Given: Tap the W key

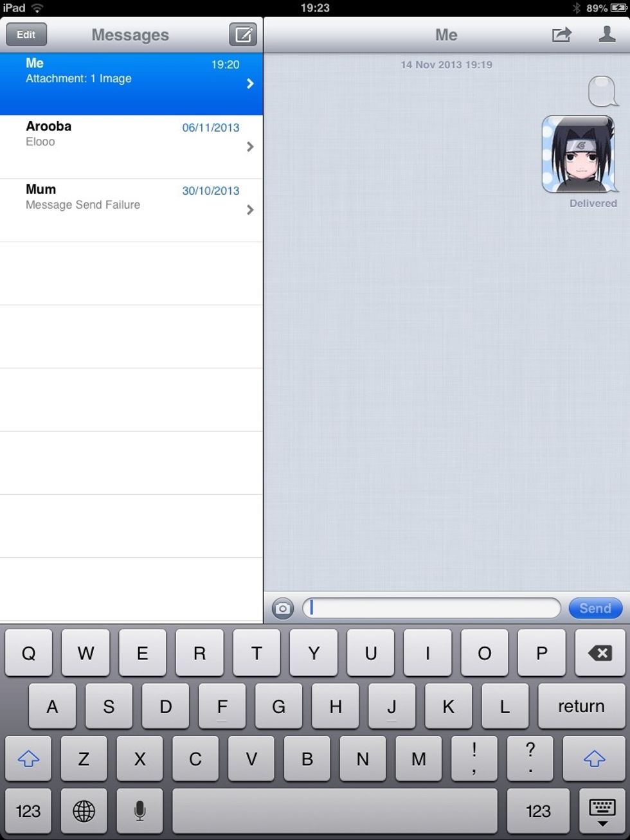Looking at the screenshot, I should [85, 653].
